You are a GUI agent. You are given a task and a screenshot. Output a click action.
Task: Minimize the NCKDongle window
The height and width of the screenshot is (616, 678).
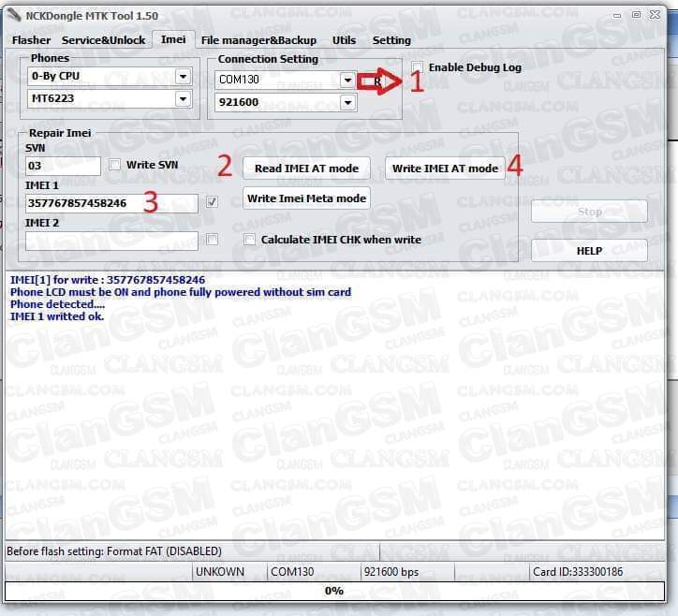[x=617, y=15]
